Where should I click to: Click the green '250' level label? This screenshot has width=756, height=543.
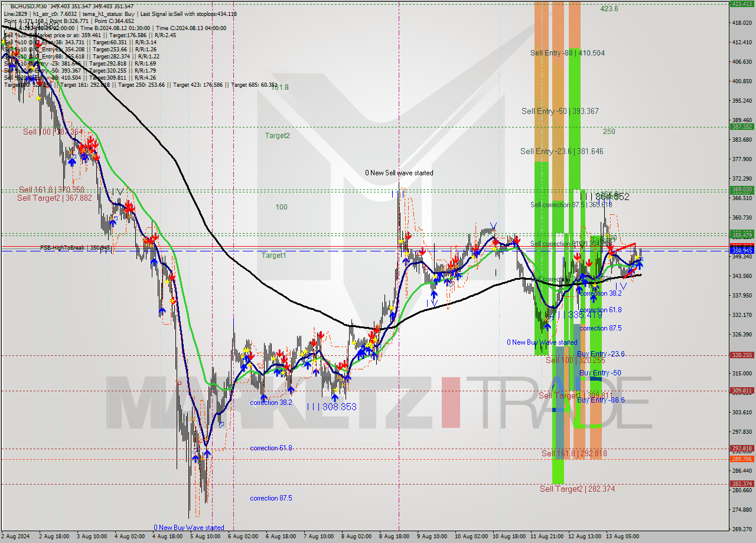(x=609, y=132)
